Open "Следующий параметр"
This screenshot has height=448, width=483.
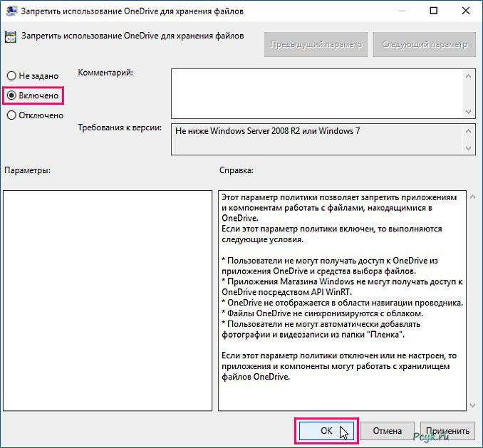point(424,44)
